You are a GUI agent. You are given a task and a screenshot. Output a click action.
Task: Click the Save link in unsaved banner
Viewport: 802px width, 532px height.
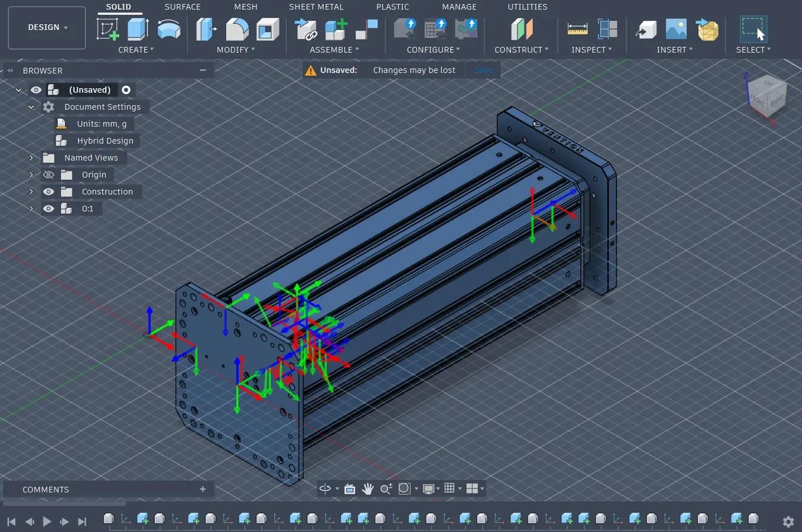(483, 70)
